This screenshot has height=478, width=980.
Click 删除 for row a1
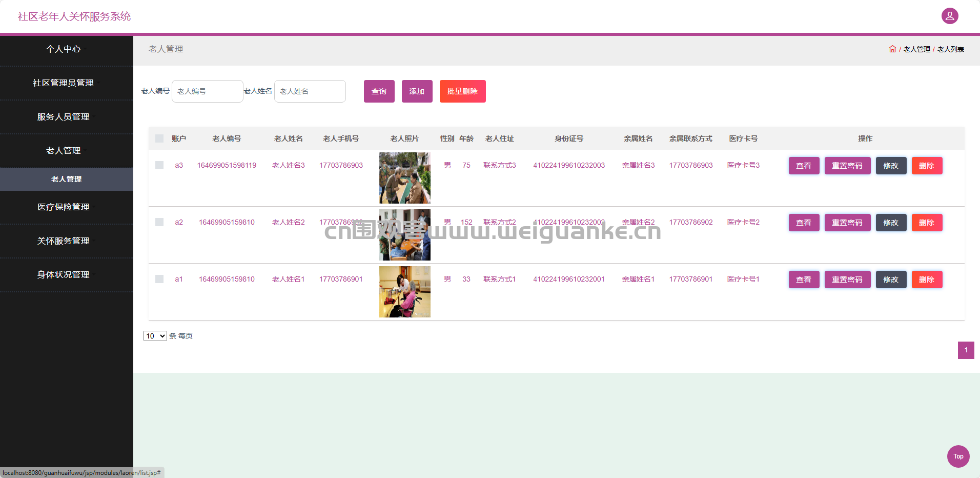tap(927, 280)
